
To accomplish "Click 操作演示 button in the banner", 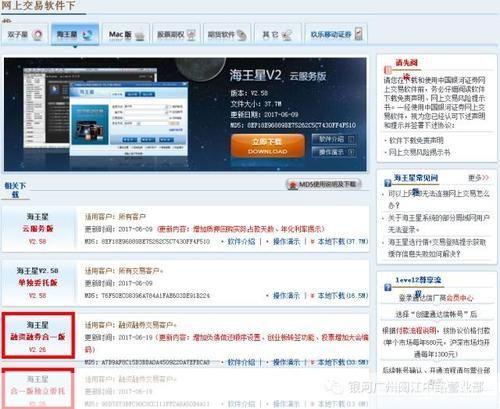I will click(333, 152).
